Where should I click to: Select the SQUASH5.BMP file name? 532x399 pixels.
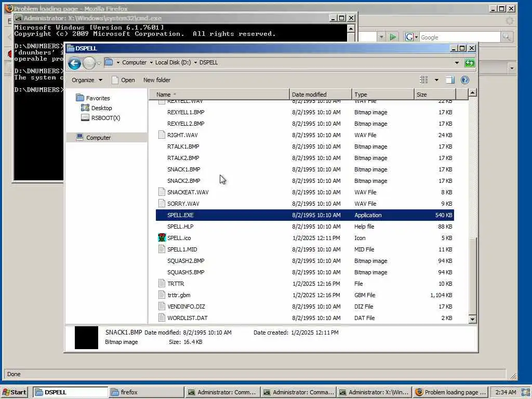[185, 272]
